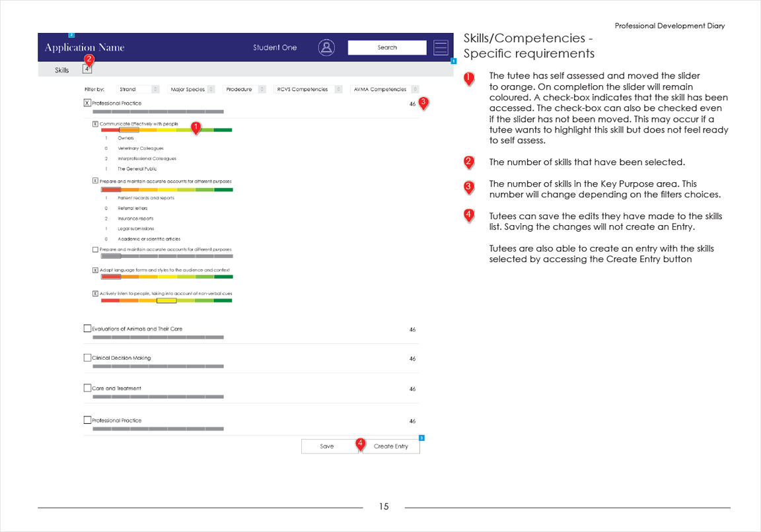Viewport: 761px width, 532px height.
Task: Check the Clinical Decision Making box
Action: 87,357
